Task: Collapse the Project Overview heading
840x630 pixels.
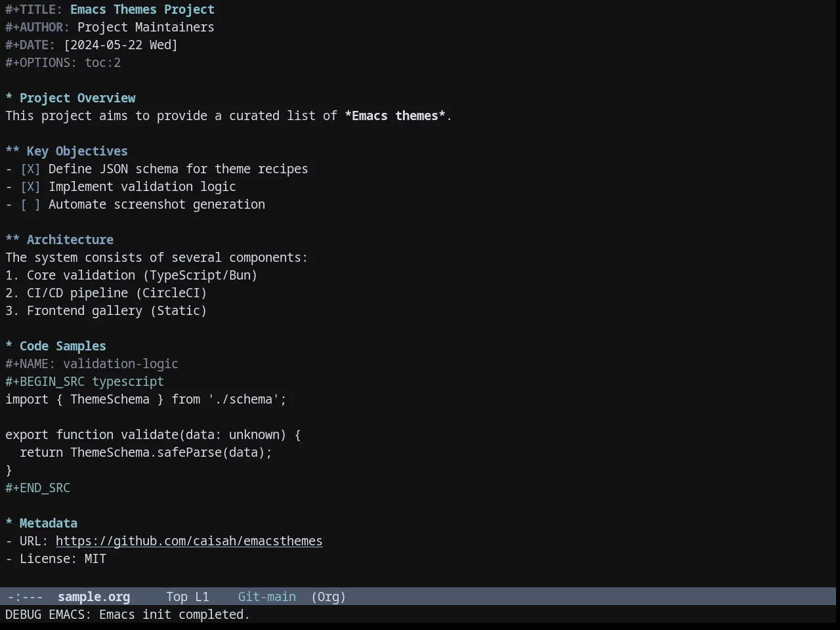Action: (70, 98)
